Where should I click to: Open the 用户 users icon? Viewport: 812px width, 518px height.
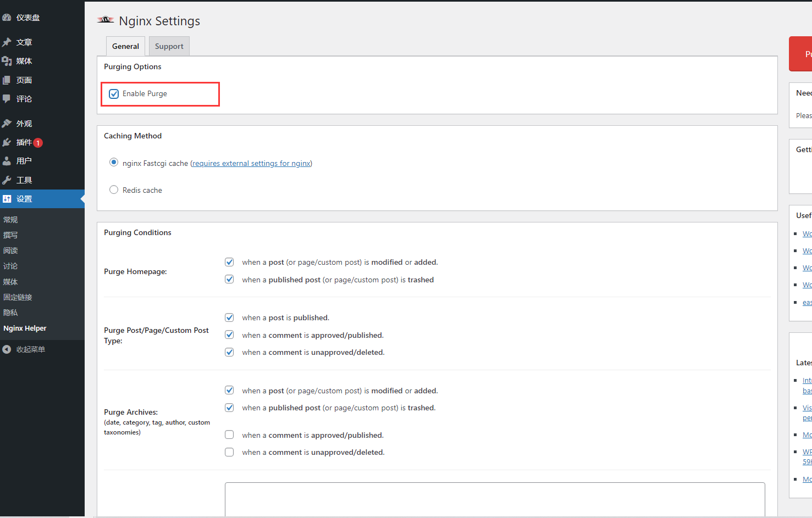point(7,161)
